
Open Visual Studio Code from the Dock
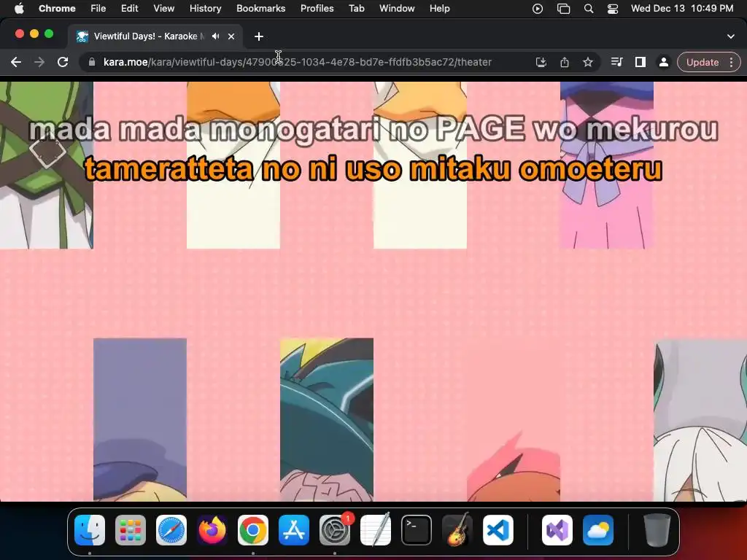coord(498,530)
